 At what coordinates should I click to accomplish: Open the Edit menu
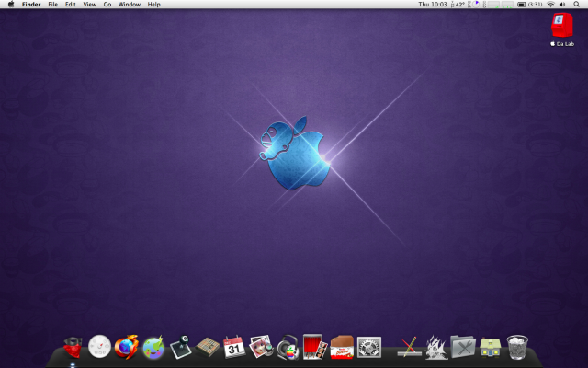tap(71, 5)
